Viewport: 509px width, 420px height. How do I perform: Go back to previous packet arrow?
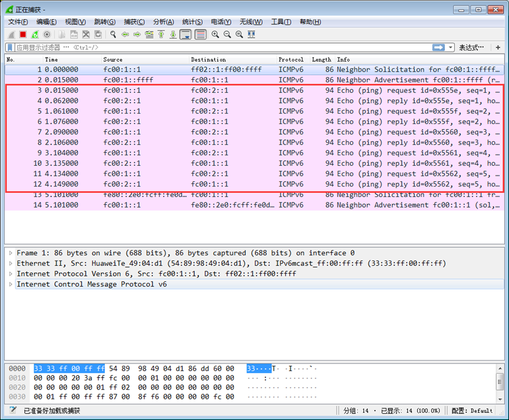125,34
